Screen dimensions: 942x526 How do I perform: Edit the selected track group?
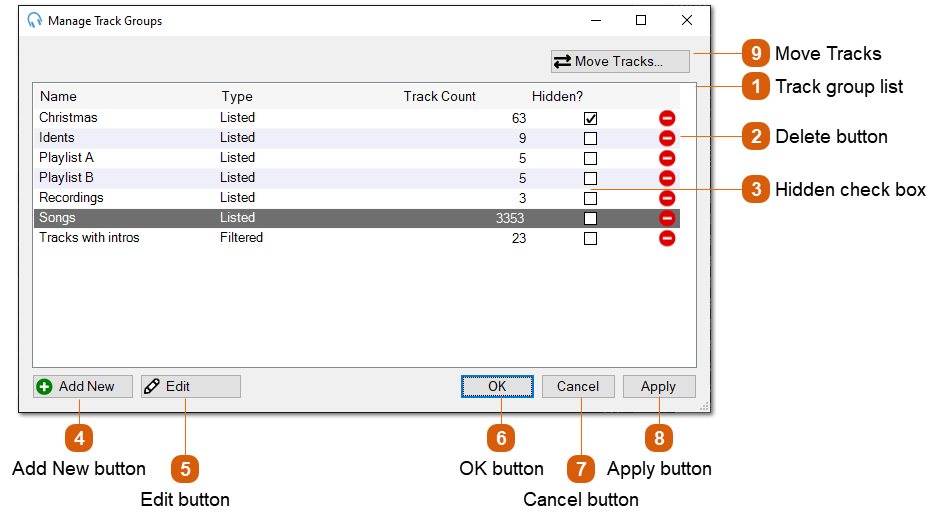tap(191, 387)
